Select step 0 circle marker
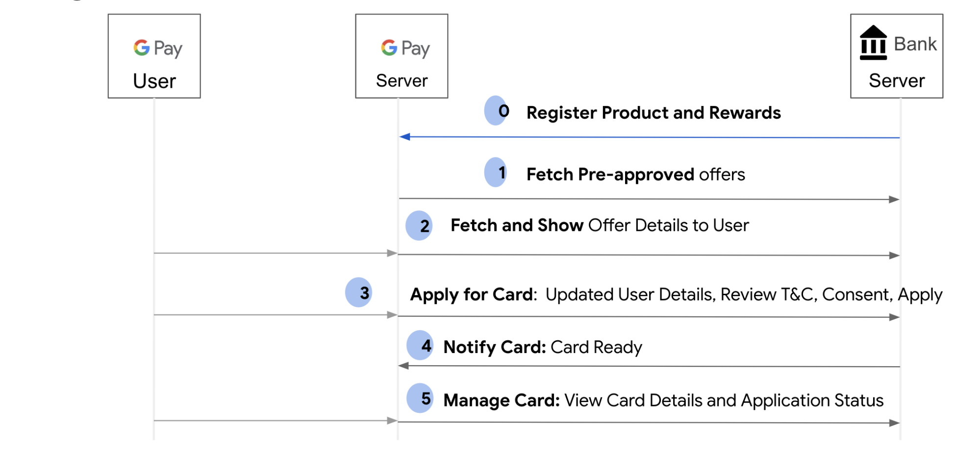Image resolution: width=980 pixels, height=454 pixels. click(497, 110)
